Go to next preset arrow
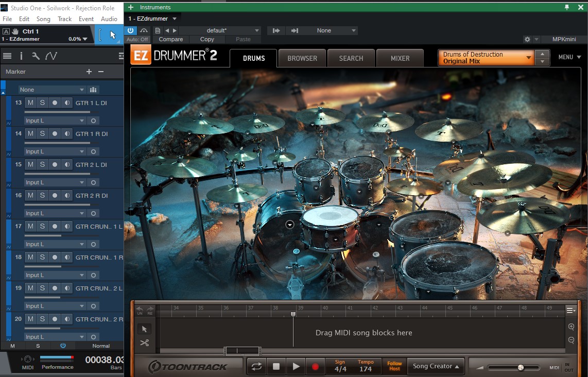This screenshot has height=377, width=588. (x=175, y=31)
